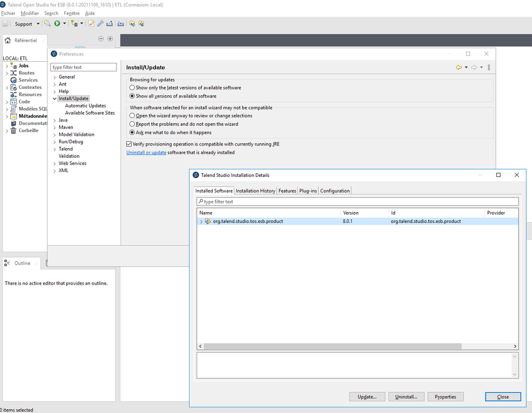The height and width of the screenshot is (413, 532).
Task: Expand the Maven preferences node
Action: click(55, 127)
